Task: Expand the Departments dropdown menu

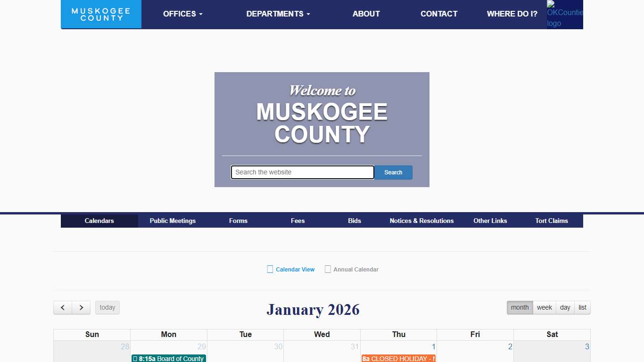Action: point(278,14)
